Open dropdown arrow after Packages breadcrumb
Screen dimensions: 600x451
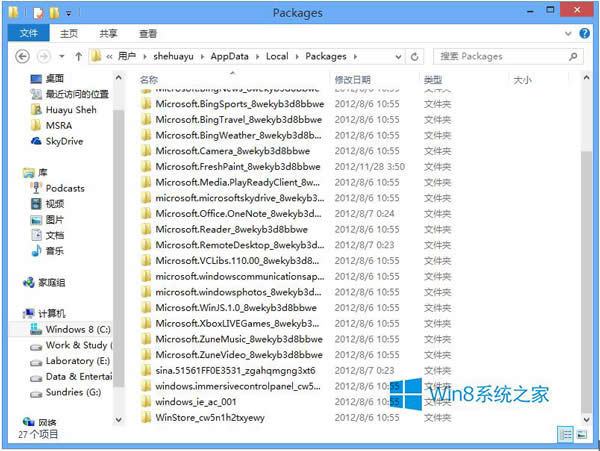click(355, 57)
